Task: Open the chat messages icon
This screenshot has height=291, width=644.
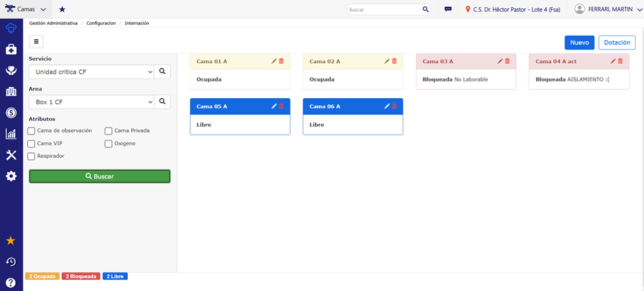Action: click(448, 9)
